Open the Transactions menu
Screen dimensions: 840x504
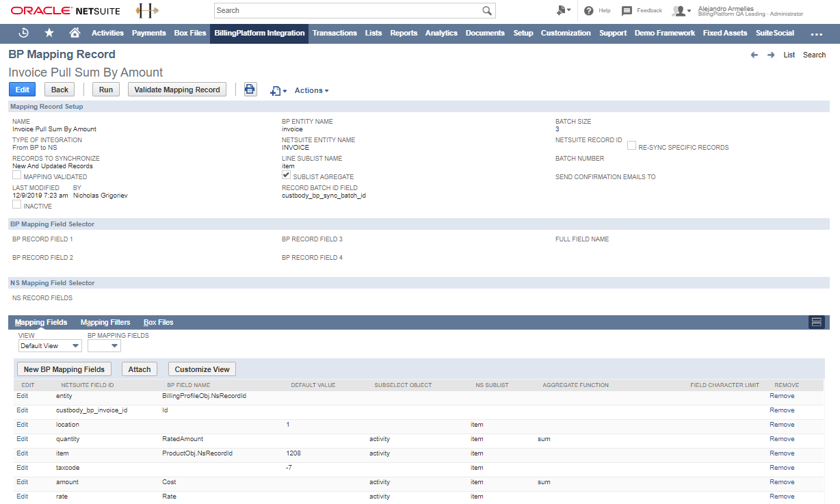pos(334,33)
